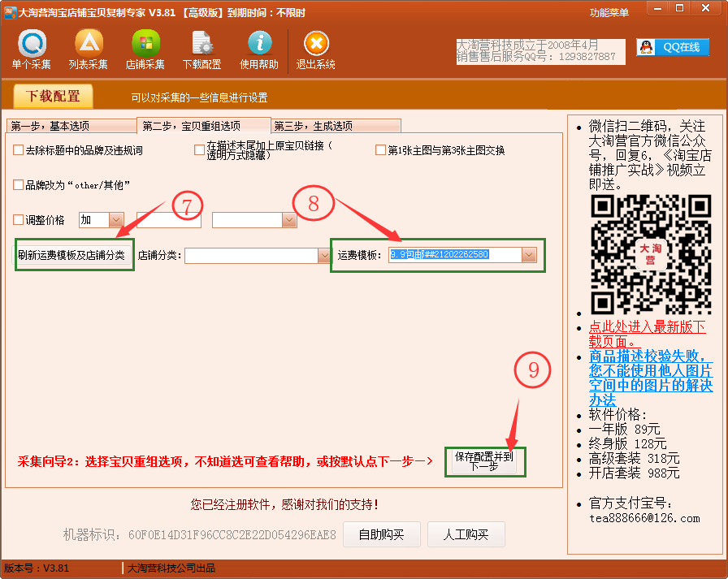Viewport: 728px width, 579px height.
Task: Enable the 调整价格 checkbox
Action: (x=19, y=219)
